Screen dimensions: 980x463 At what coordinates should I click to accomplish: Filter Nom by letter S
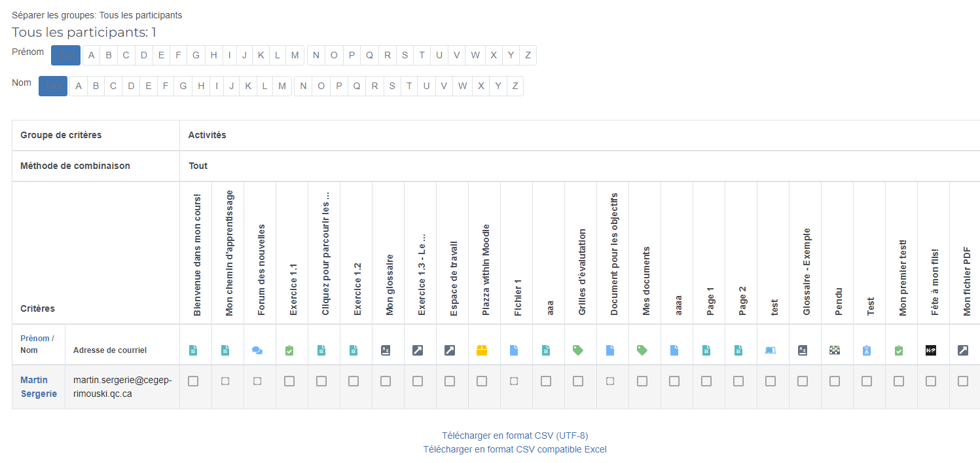(x=392, y=86)
